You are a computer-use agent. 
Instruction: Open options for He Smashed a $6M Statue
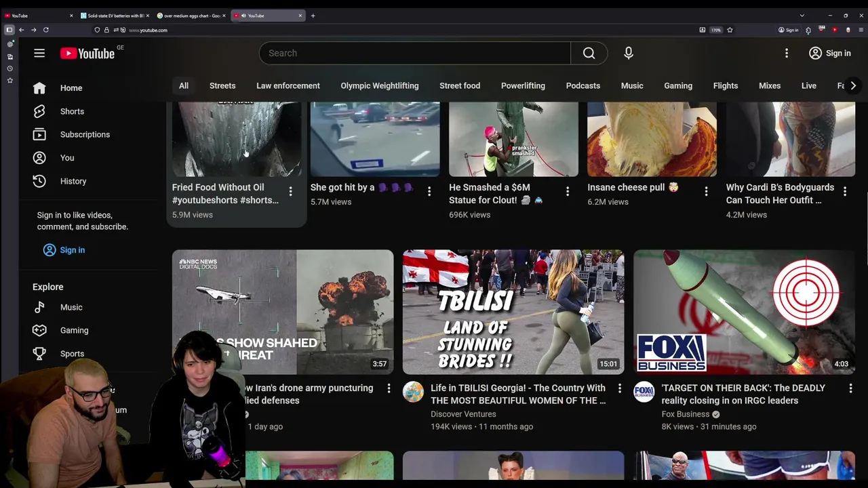pyautogui.click(x=568, y=192)
